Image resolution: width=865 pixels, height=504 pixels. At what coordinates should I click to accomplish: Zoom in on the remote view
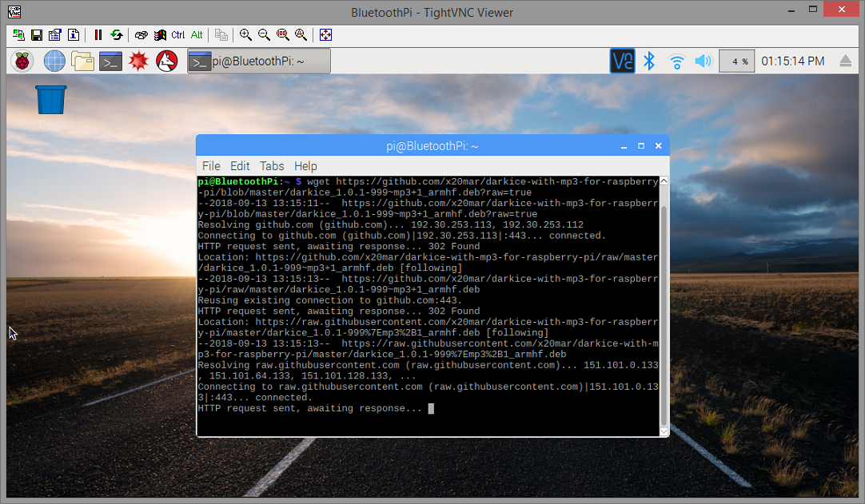point(245,34)
